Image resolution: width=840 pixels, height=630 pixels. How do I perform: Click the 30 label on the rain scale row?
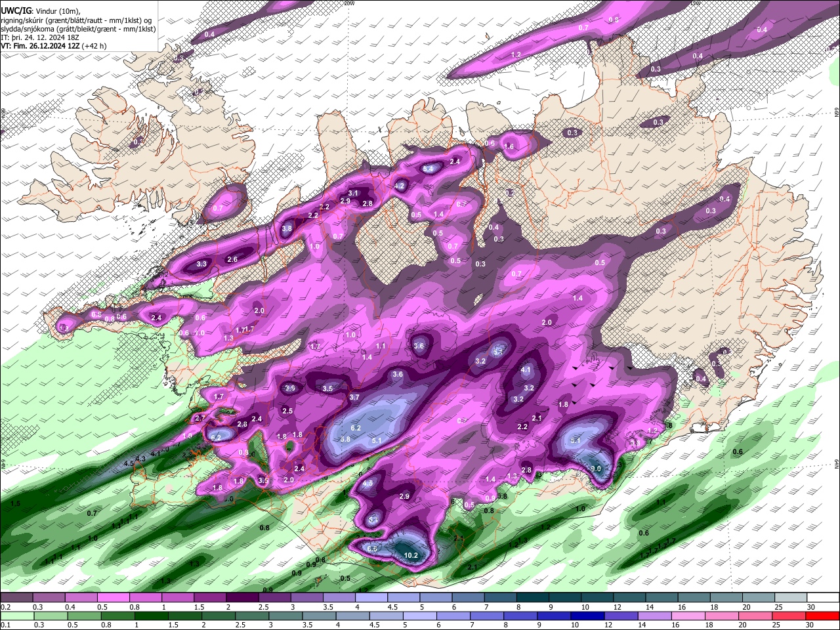(x=810, y=625)
